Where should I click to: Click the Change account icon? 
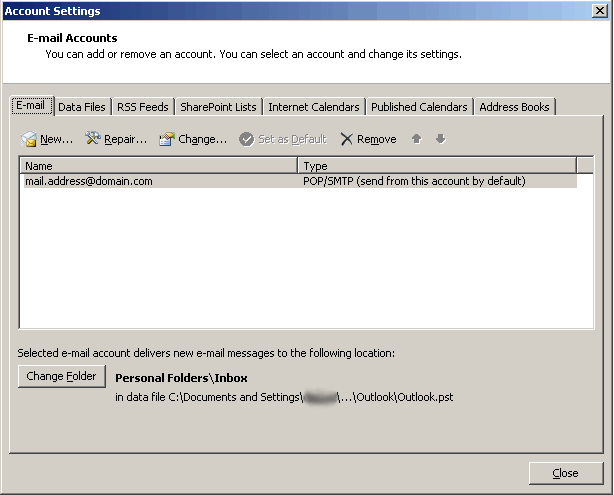(x=167, y=139)
